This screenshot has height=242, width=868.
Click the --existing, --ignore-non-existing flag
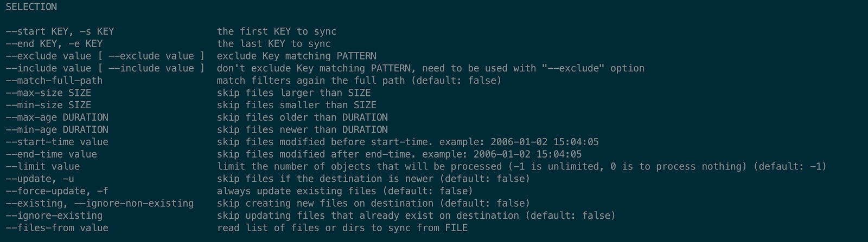coord(99,204)
